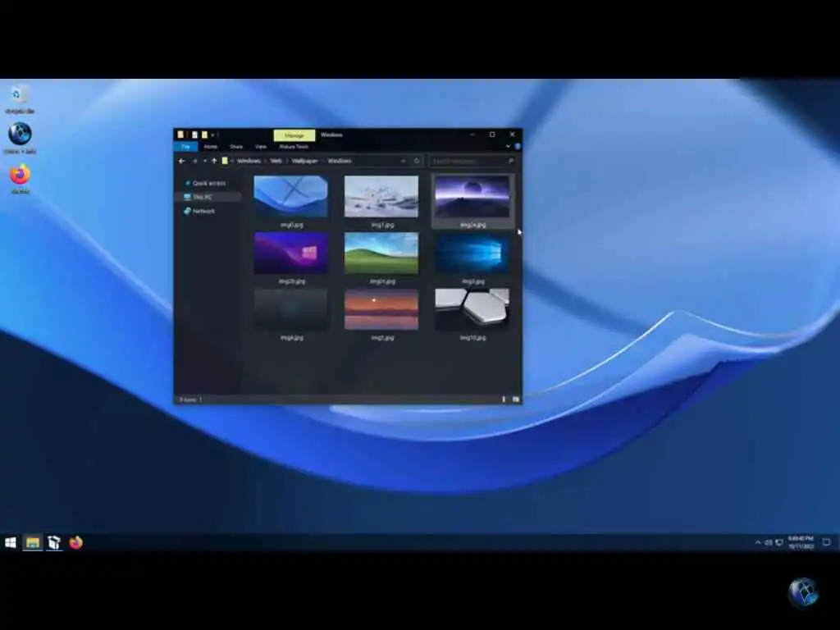Click Web in the address breadcrumb
The width and height of the screenshot is (840, 630).
pos(276,161)
